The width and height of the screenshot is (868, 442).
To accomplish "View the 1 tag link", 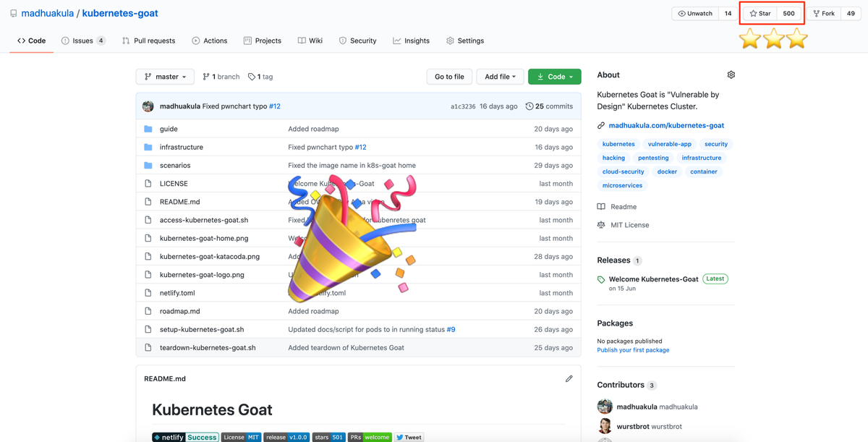I will pos(260,77).
